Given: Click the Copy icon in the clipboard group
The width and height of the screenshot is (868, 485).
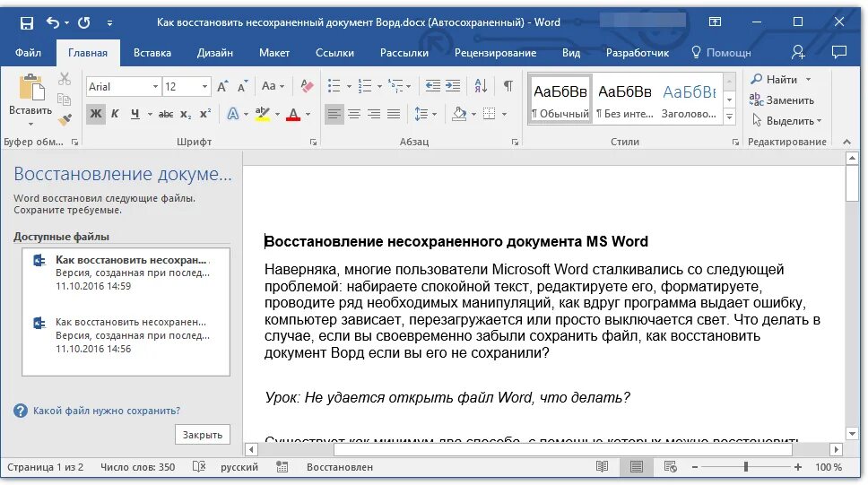Looking at the screenshot, I should (x=65, y=100).
